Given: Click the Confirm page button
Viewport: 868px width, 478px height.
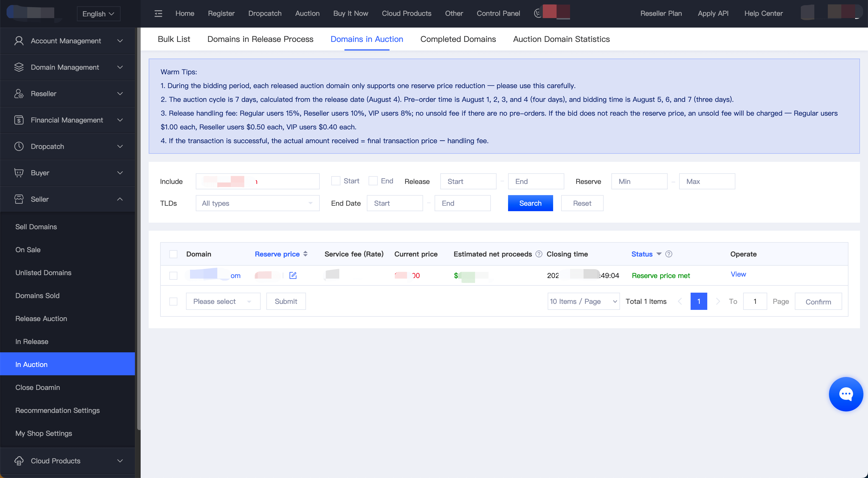Looking at the screenshot, I should pos(818,301).
